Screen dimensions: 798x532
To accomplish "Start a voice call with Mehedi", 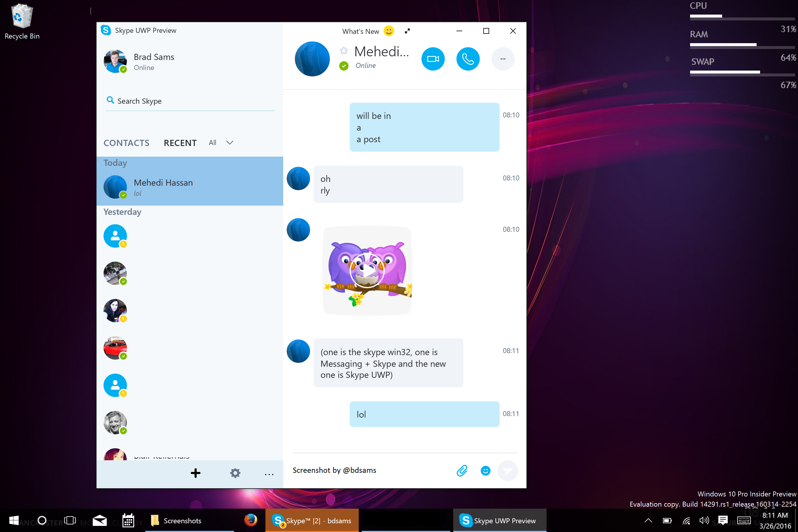I will click(468, 59).
